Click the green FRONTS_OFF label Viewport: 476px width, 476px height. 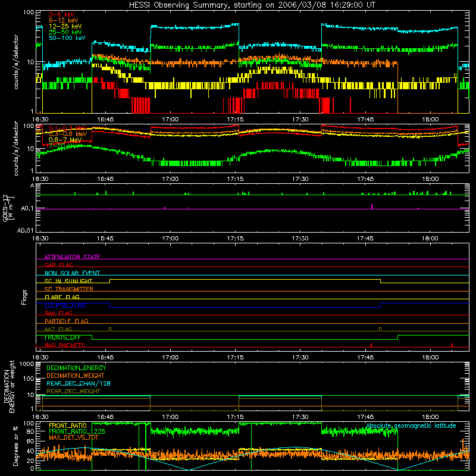(62, 337)
